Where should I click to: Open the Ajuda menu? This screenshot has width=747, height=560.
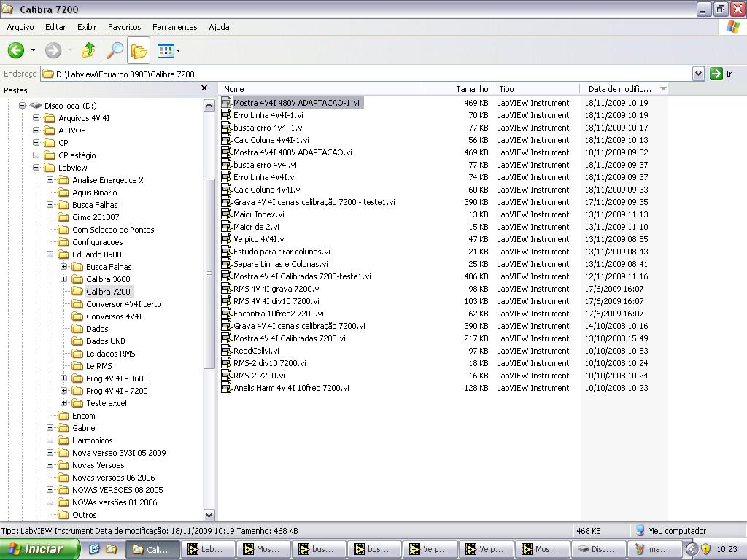click(x=219, y=27)
